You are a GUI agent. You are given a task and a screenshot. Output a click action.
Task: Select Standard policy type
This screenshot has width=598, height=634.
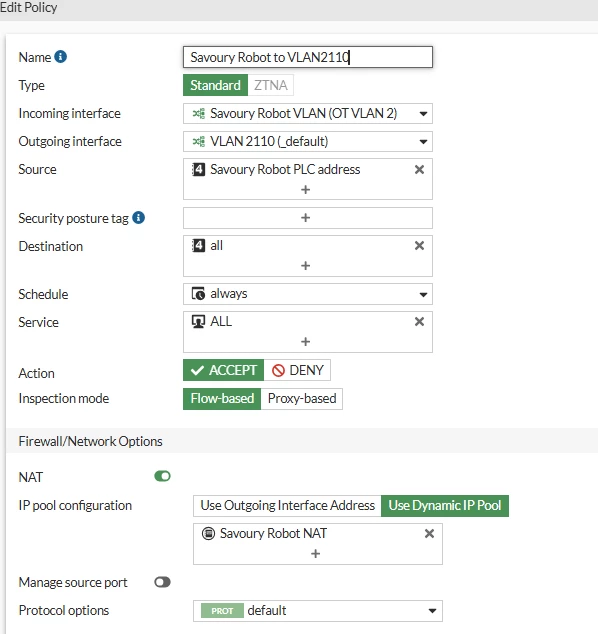point(216,85)
